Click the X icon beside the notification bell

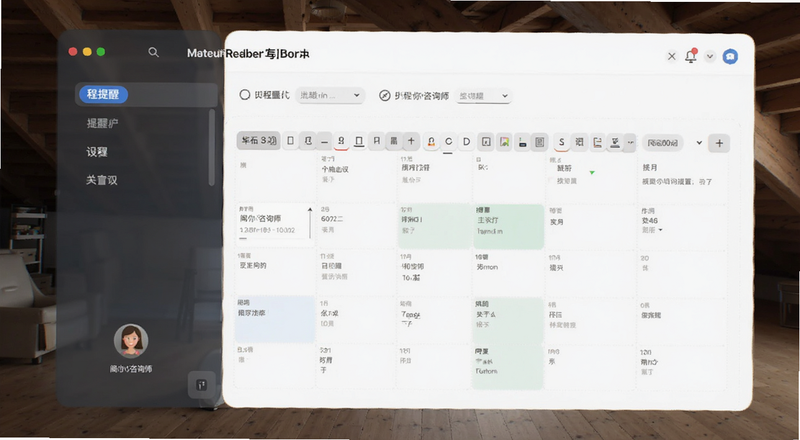click(x=671, y=56)
